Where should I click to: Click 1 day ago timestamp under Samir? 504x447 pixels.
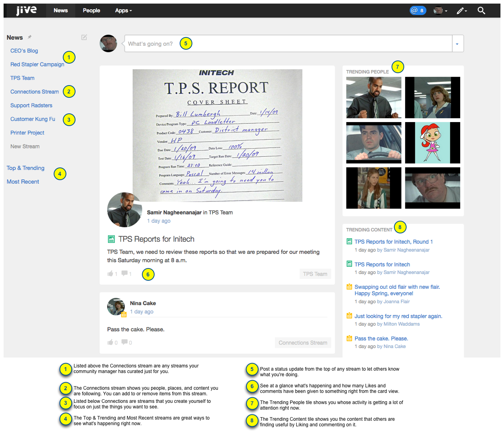(159, 221)
